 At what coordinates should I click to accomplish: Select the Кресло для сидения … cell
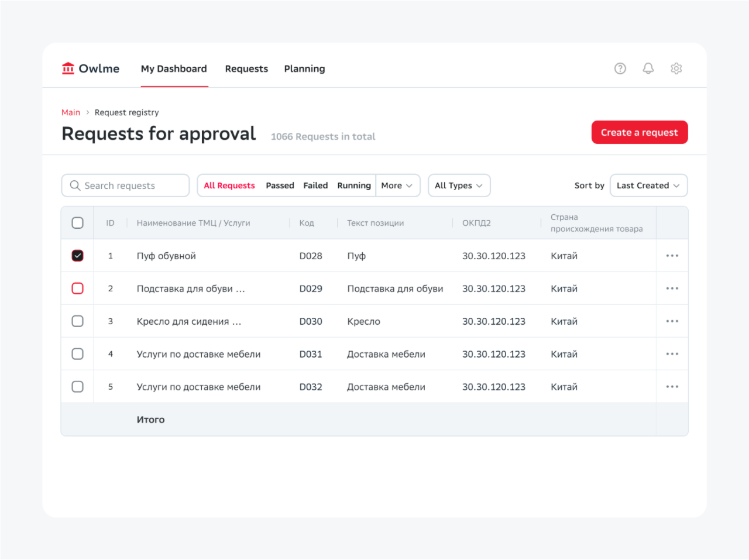pos(189,321)
